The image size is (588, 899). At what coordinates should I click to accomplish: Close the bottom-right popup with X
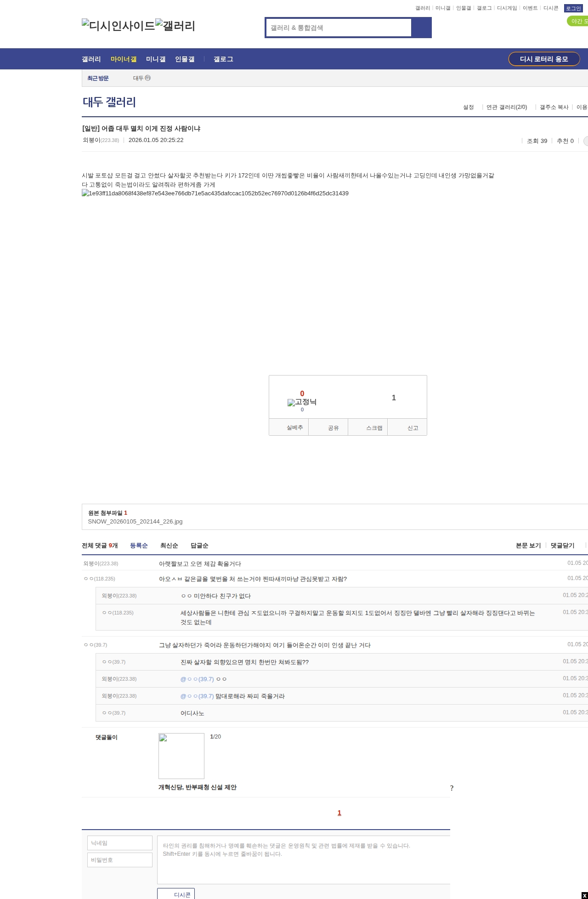click(x=584, y=895)
